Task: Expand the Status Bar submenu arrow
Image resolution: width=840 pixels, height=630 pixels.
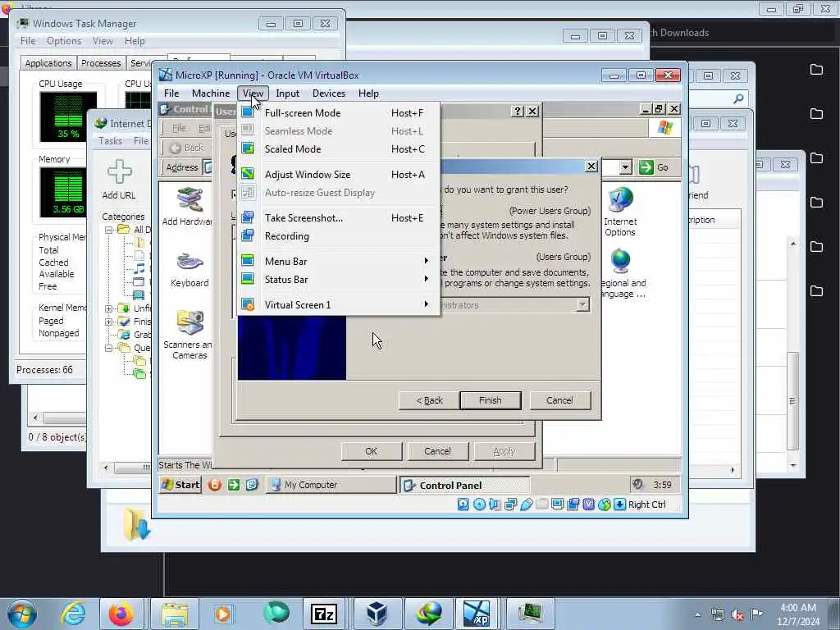Action: [426, 279]
